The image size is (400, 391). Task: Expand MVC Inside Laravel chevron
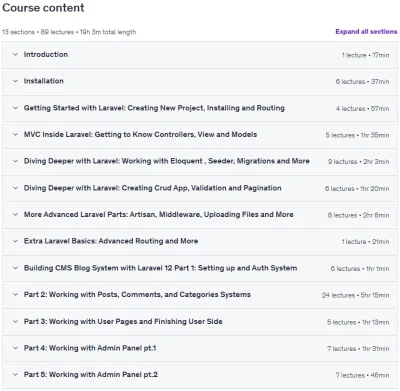click(x=15, y=135)
